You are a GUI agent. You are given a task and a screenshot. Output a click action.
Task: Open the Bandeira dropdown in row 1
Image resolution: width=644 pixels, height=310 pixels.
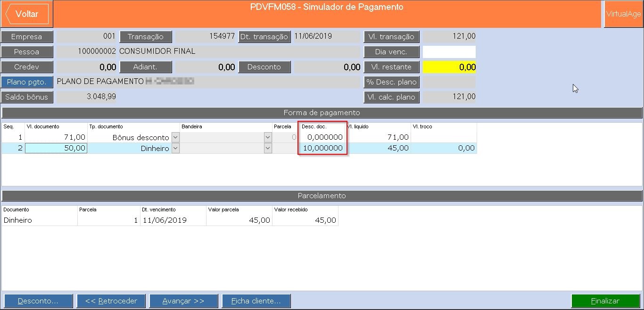click(268, 137)
